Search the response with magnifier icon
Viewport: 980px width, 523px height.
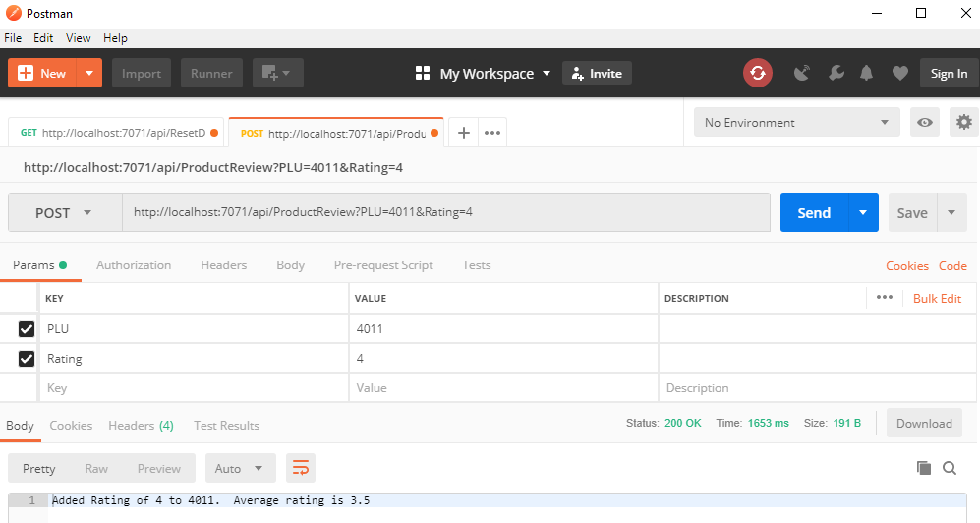click(x=950, y=468)
